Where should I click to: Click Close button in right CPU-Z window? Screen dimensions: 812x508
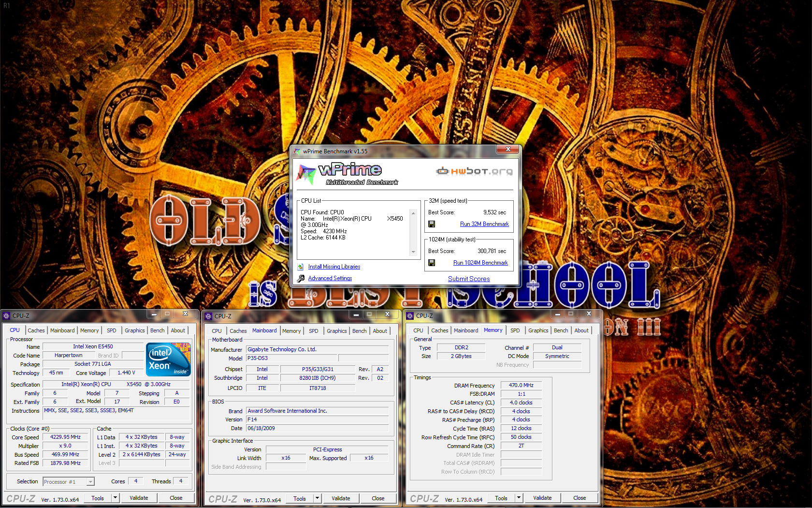(x=580, y=498)
